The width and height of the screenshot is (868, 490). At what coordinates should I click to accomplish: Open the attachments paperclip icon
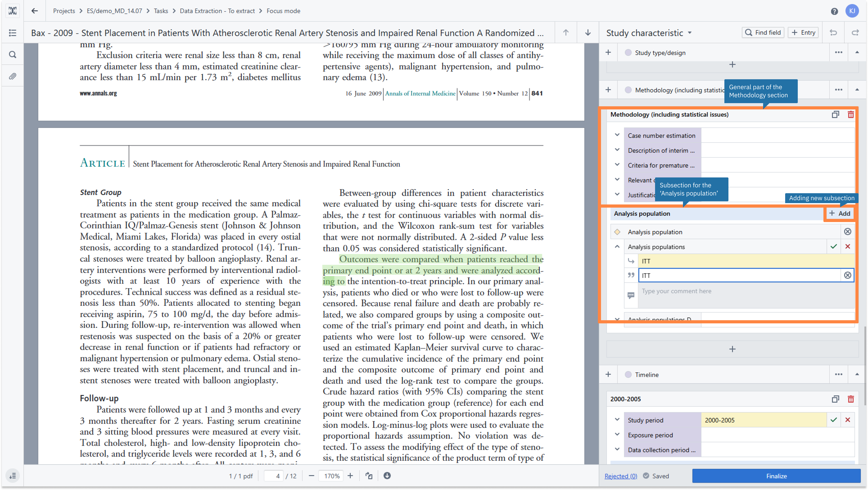(12, 76)
